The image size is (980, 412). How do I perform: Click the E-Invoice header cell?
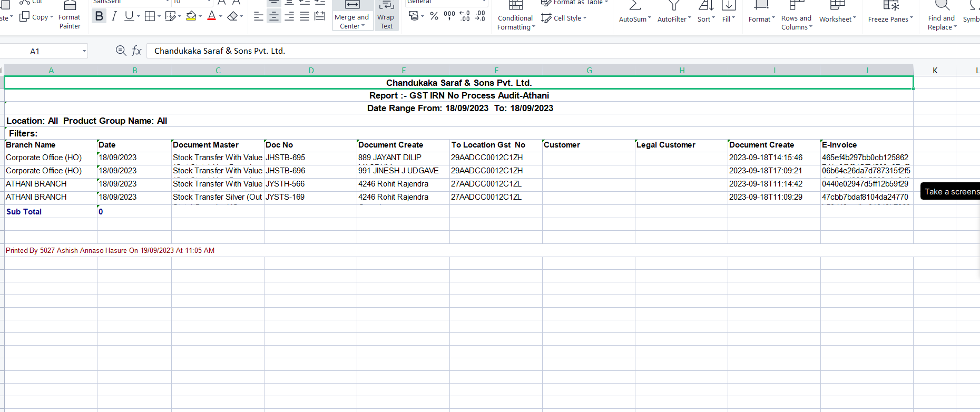[x=867, y=145]
